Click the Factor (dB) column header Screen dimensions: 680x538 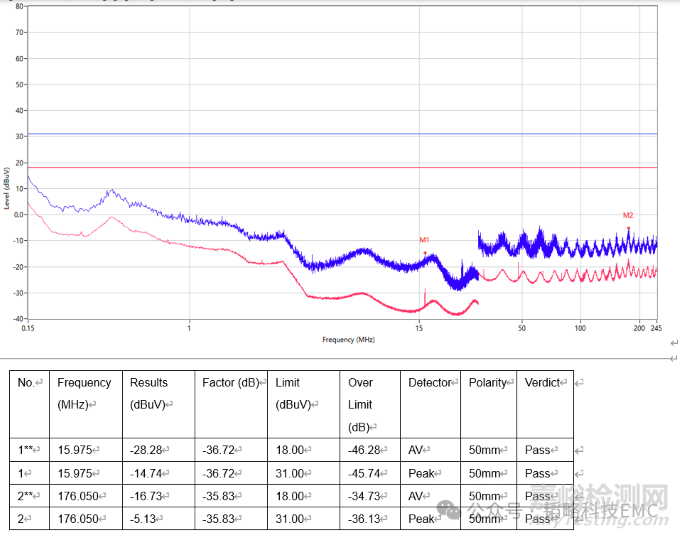click(x=233, y=383)
